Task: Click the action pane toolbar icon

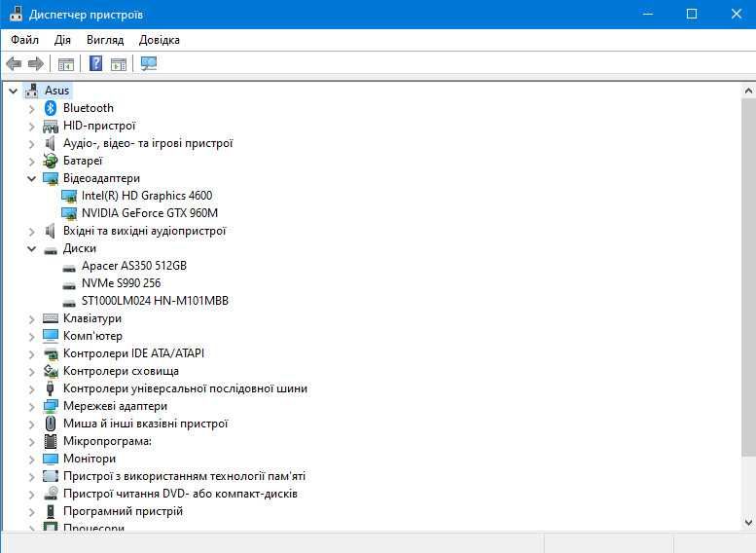Action: coord(119,63)
